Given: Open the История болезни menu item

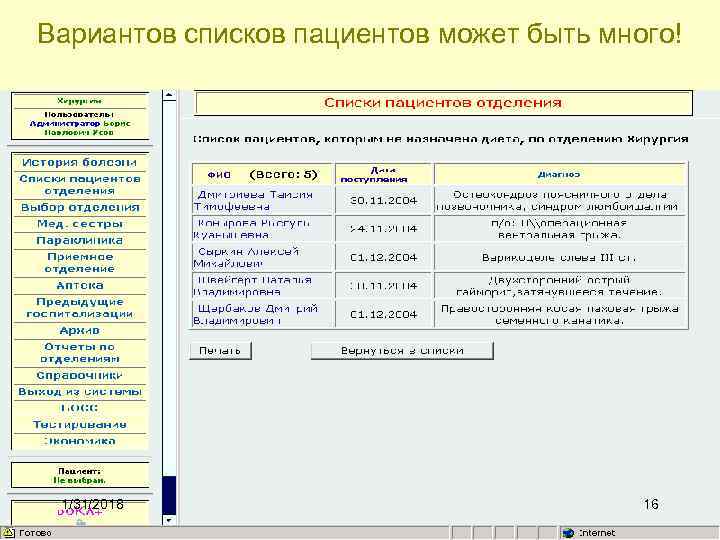Looking at the screenshot, I should tap(79, 163).
